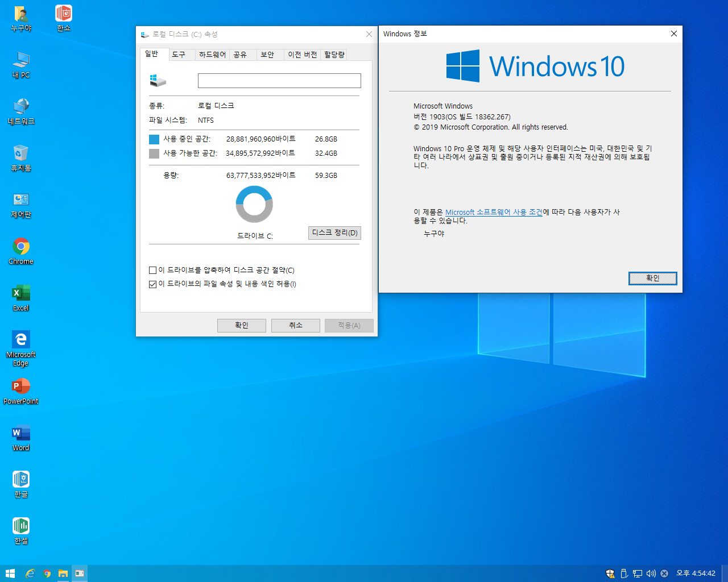This screenshot has height=582, width=728.
Task: Click the 59.3GB capacity text
Action: 326,176
